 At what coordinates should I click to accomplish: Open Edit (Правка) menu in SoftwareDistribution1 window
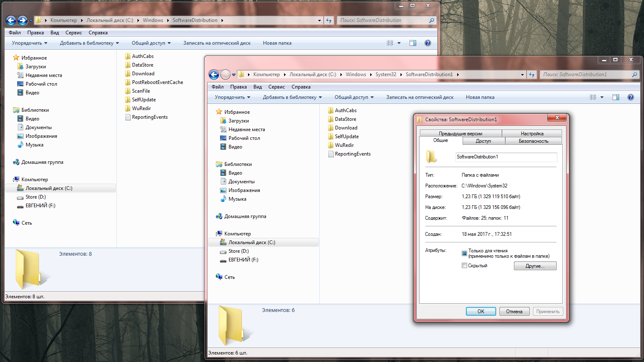pyautogui.click(x=238, y=87)
